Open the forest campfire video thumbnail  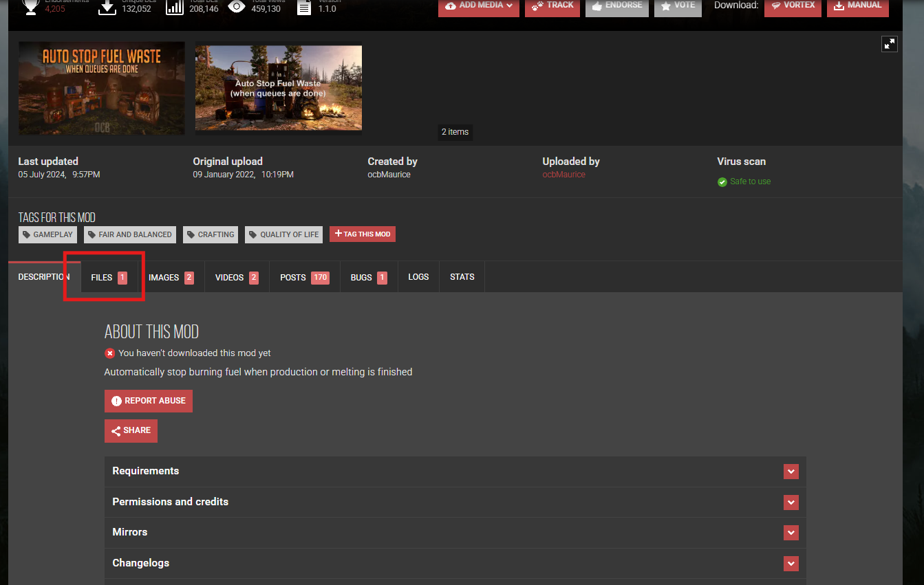point(279,88)
